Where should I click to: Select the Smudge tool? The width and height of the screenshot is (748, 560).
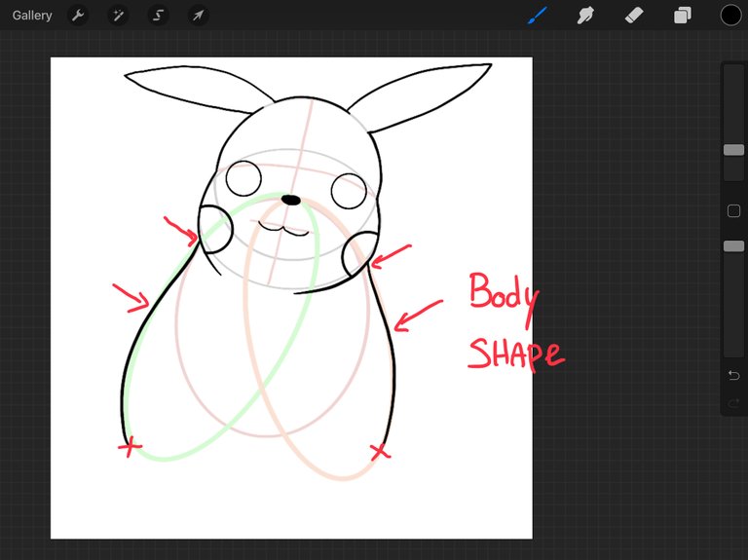point(585,16)
